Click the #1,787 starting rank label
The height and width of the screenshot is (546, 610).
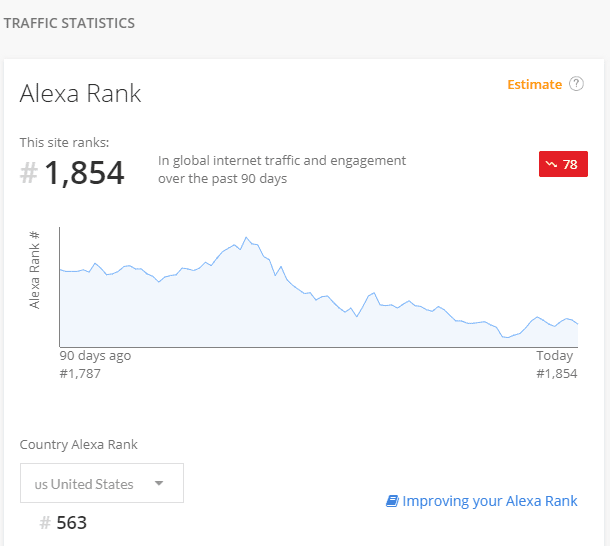pyautogui.click(x=80, y=374)
